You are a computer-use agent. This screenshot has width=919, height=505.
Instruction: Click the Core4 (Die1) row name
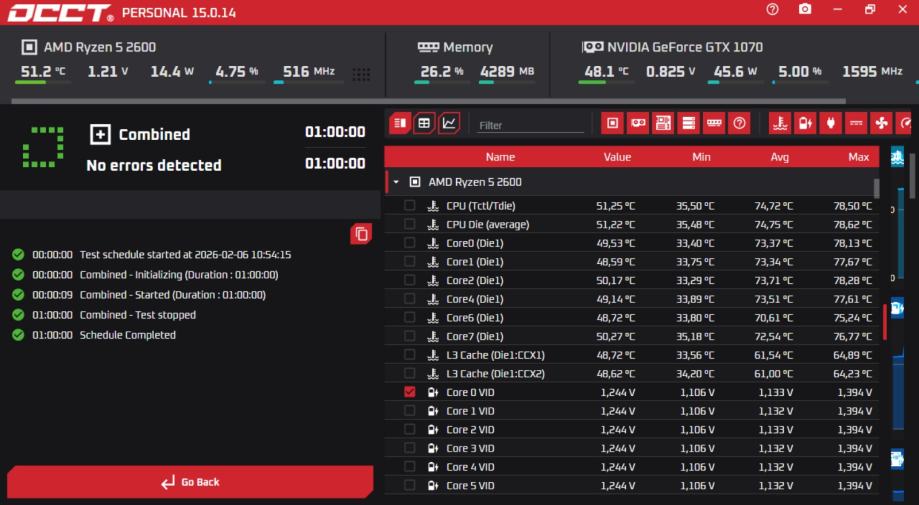coord(475,299)
